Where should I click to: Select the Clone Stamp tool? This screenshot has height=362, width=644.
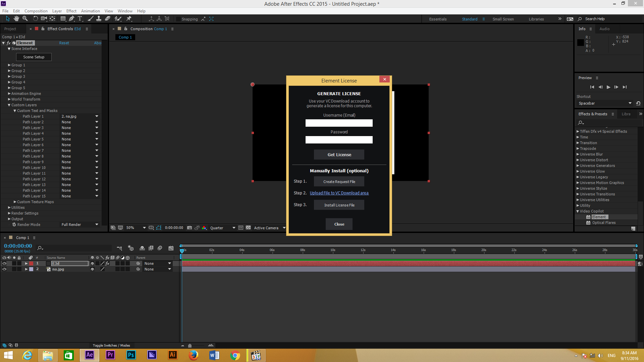click(x=99, y=19)
